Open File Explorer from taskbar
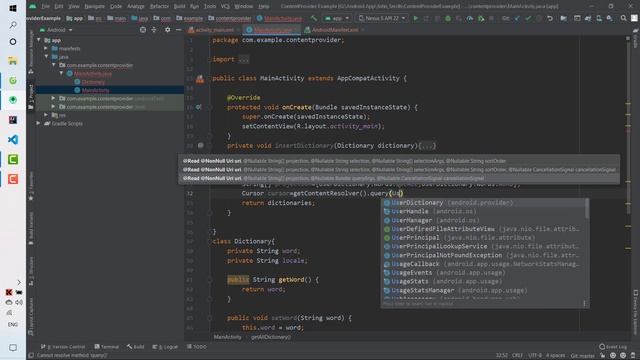This screenshot has height=360, width=640. [13, 61]
